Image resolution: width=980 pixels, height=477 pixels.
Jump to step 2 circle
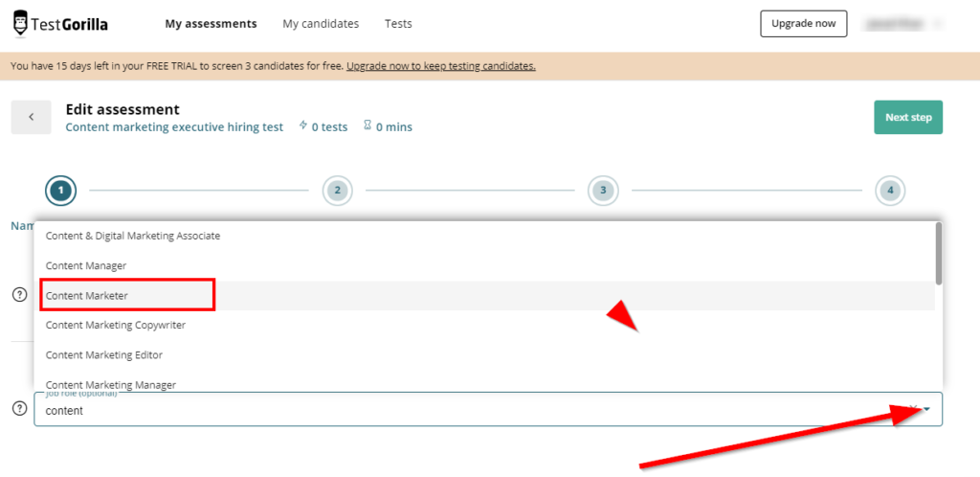(338, 190)
